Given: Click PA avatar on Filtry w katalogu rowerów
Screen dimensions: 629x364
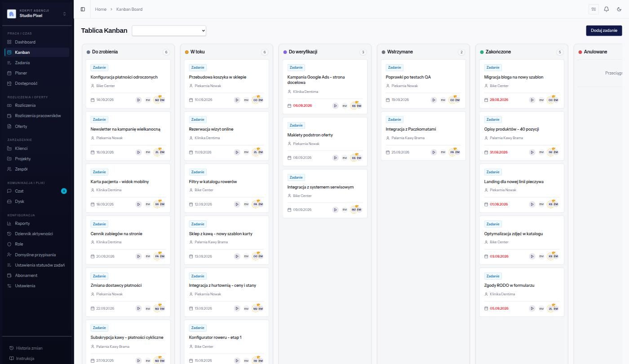Looking at the screenshot, I should 255,204.
